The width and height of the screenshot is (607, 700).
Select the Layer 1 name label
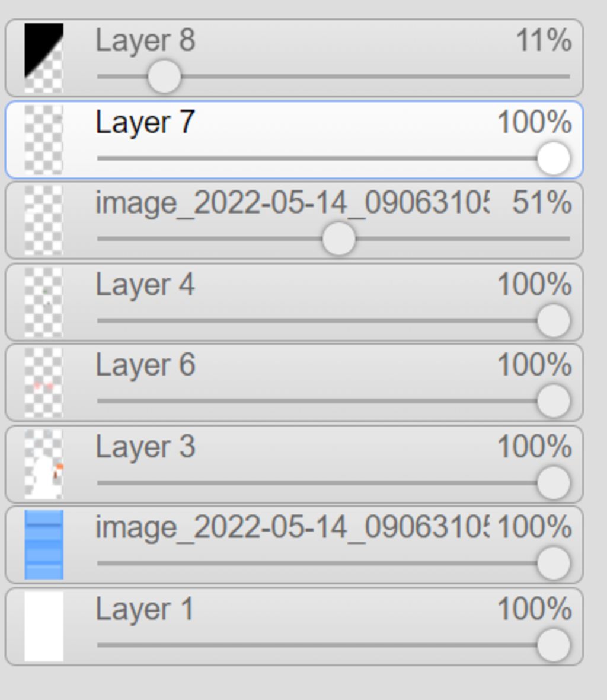coord(145,609)
